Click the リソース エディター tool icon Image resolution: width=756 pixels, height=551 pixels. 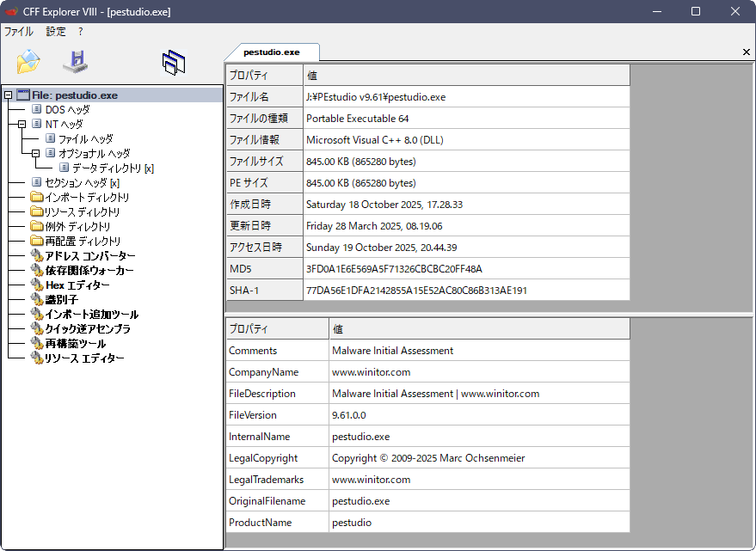pyautogui.click(x=37, y=358)
